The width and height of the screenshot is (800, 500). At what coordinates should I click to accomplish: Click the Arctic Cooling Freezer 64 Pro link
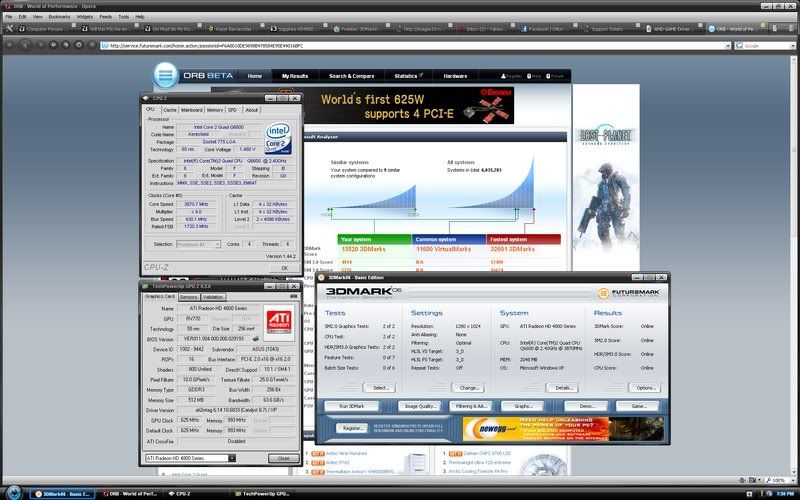[479, 471]
